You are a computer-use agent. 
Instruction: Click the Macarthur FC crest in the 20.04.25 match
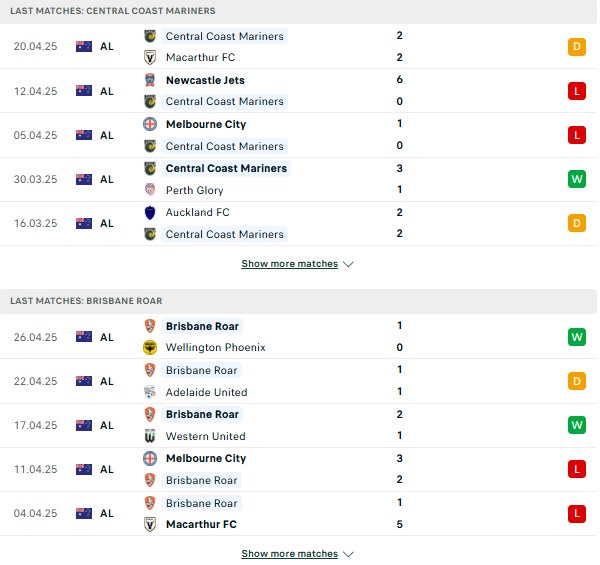(150, 57)
